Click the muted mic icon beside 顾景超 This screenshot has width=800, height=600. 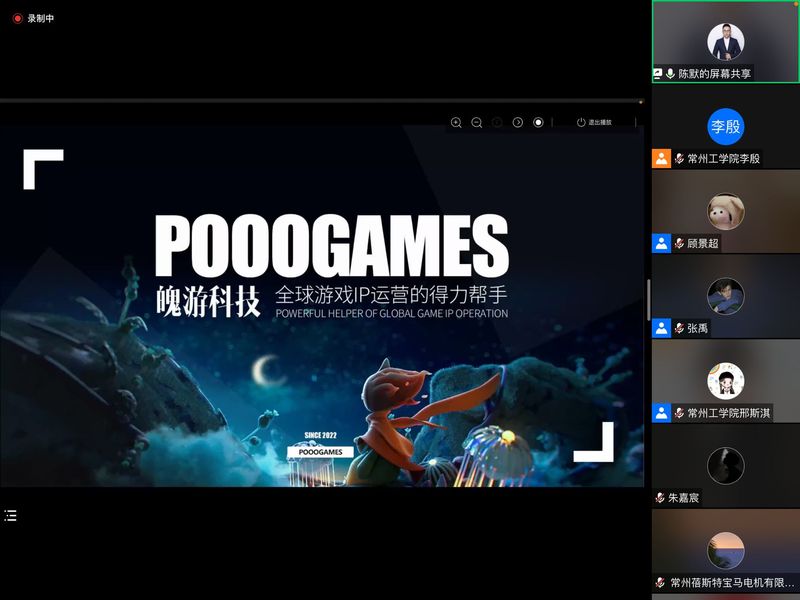click(x=679, y=243)
